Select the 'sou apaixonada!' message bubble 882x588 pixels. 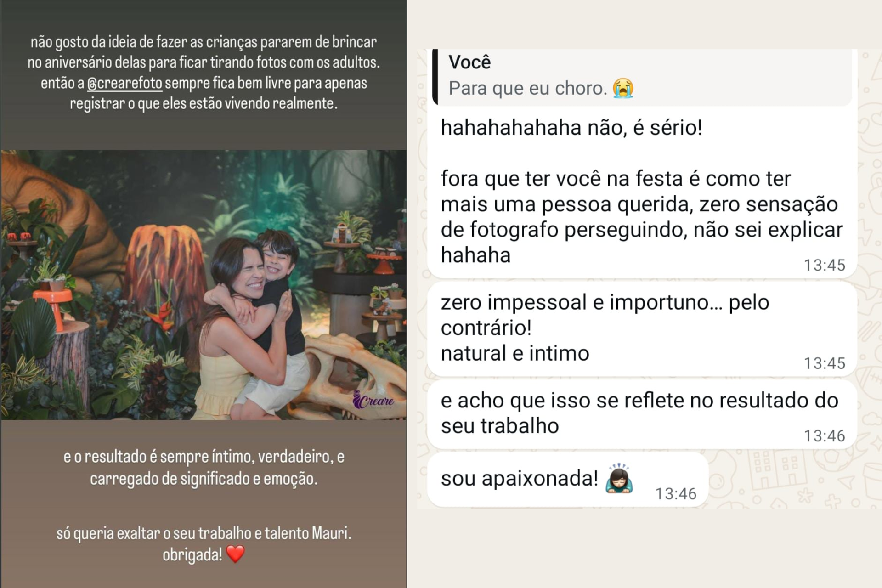pyautogui.click(x=568, y=480)
